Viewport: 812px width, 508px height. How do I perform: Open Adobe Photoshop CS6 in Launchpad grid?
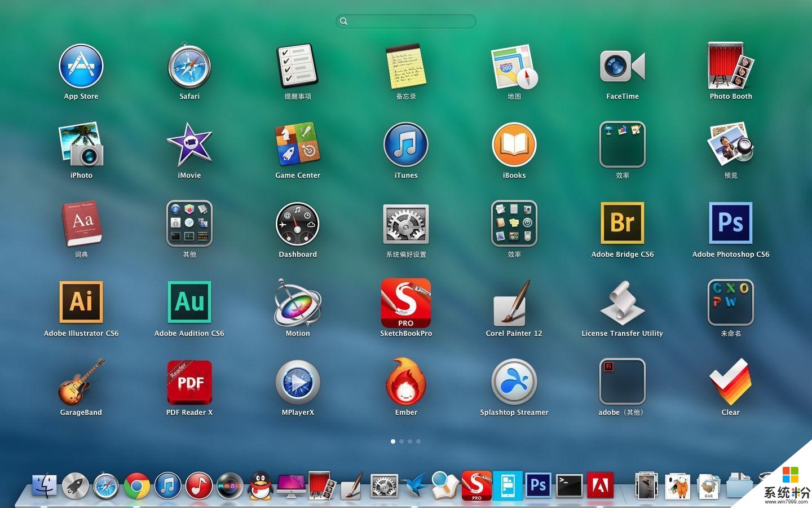point(731,224)
